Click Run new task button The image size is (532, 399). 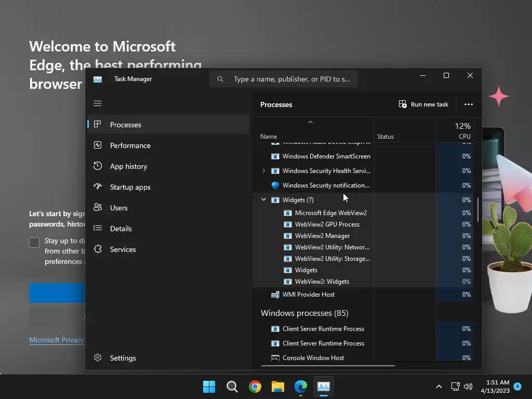click(x=423, y=104)
